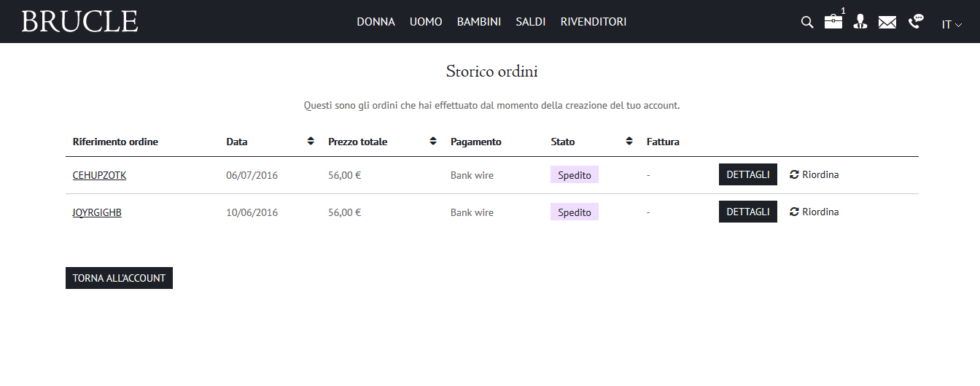
Task: Click Spedito status badge of first order
Action: (574, 175)
